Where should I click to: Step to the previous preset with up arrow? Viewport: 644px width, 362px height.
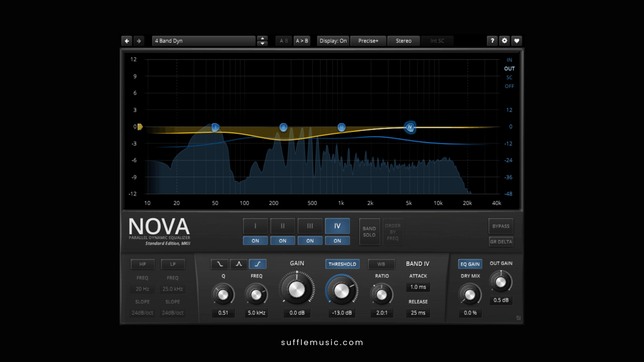(262, 38)
